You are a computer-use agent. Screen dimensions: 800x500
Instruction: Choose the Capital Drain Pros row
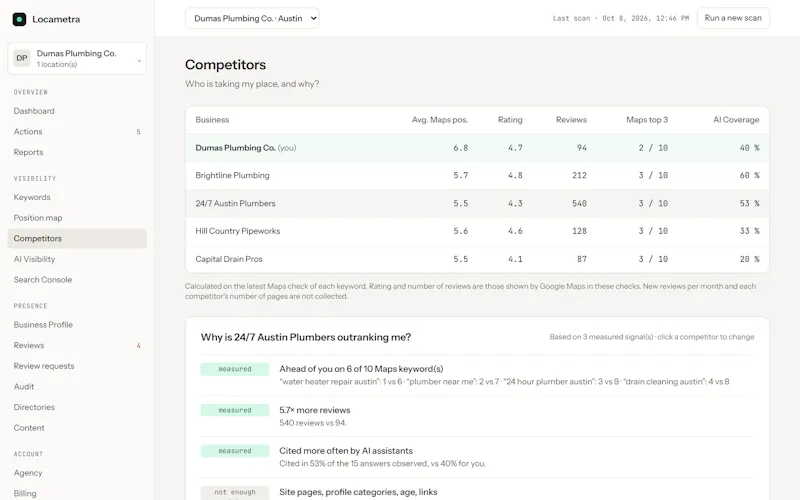coord(477,259)
